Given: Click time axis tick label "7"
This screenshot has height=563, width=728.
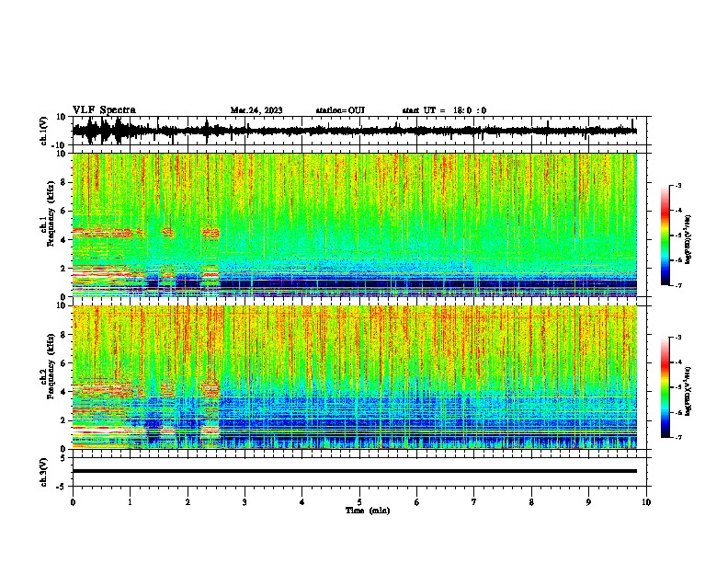Looking at the screenshot, I should pyautogui.click(x=474, y=502).
